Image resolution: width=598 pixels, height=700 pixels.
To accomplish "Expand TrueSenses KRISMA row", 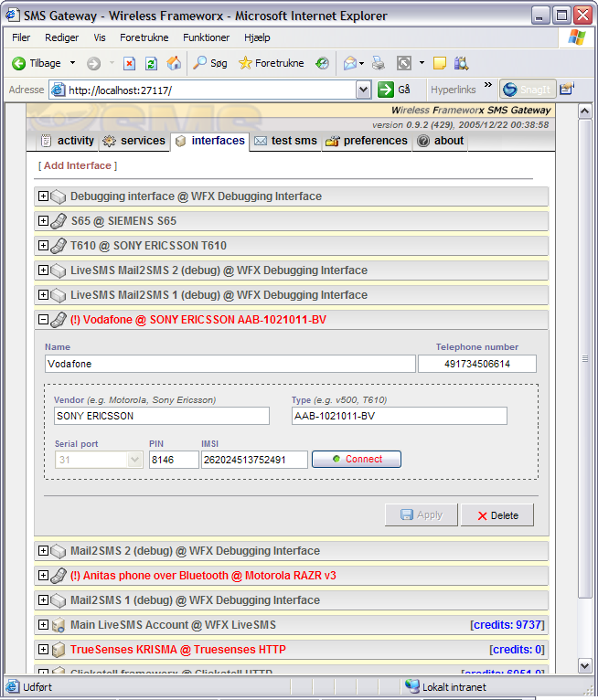I will [x=43, y=649].
